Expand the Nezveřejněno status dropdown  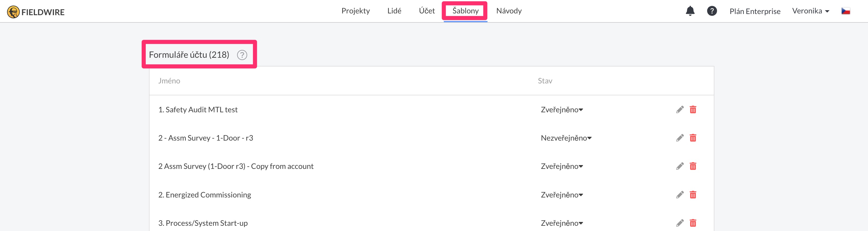click(566, 138)
